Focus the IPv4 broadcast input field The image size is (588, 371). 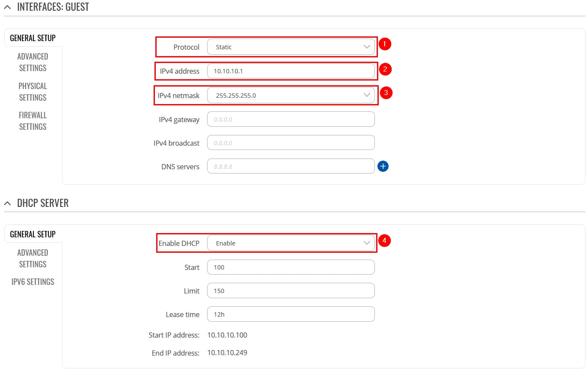[x=291, y=143]
